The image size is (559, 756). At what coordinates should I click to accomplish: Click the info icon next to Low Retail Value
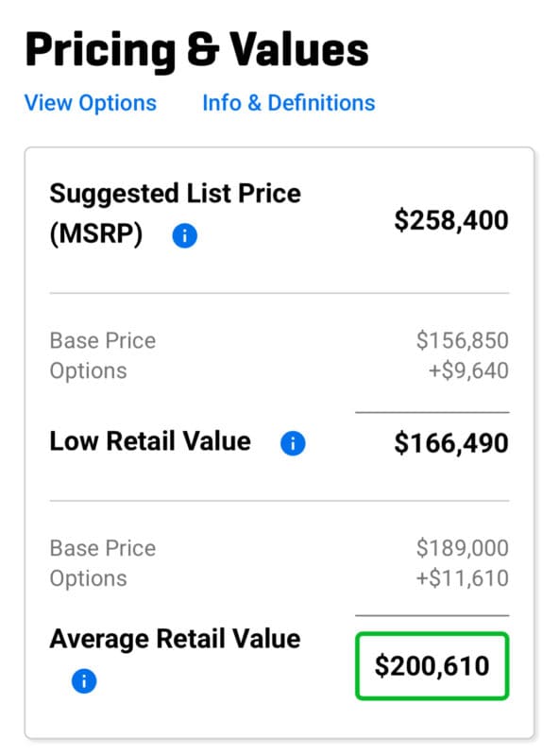[x=293, y=443]
